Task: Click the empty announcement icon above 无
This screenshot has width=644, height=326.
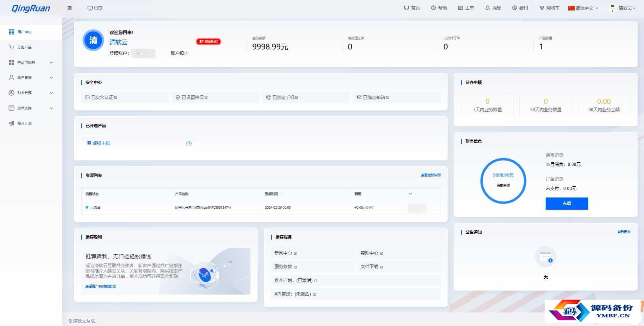Action: pyautogui.click(x=545, y=257)
